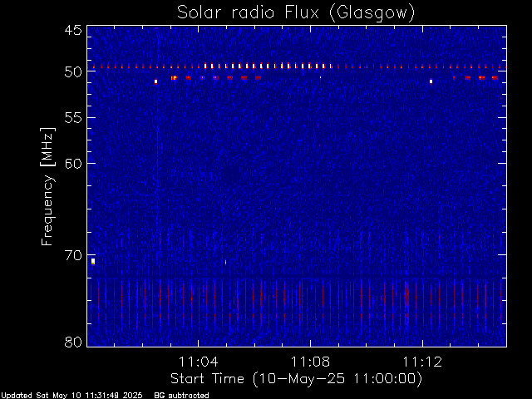Click the 60 frequency tick label
This screenshot has width=532, height=399.
(x=73, y=163)
